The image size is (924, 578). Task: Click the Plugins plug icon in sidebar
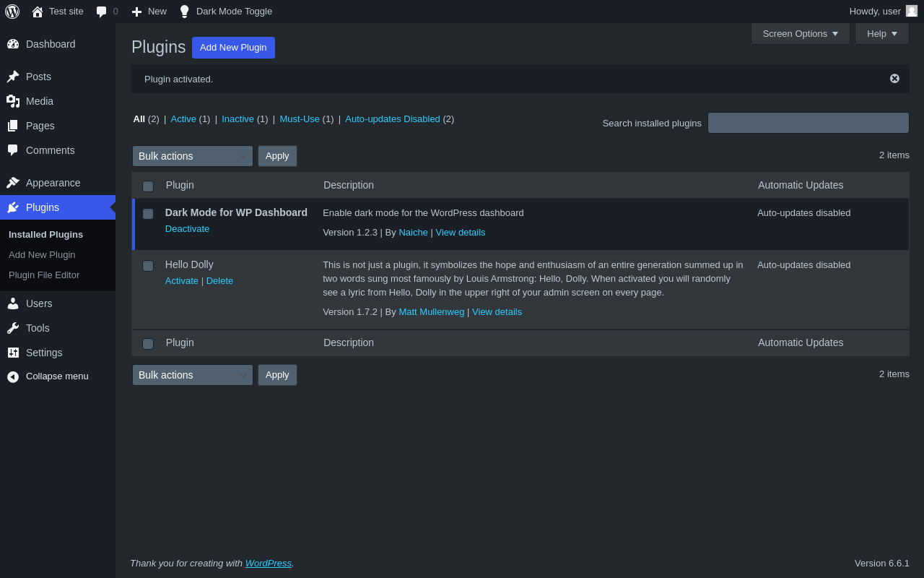tap(13, 207)
